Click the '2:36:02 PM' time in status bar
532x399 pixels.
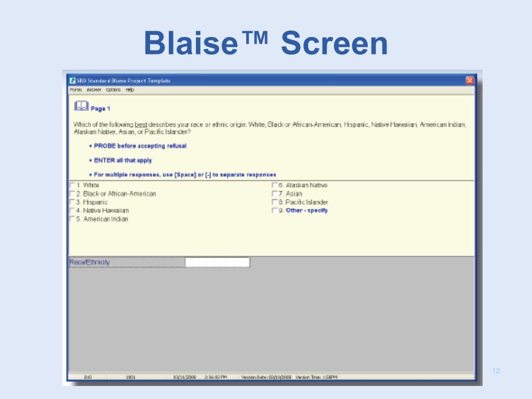(x=216, y=377)
